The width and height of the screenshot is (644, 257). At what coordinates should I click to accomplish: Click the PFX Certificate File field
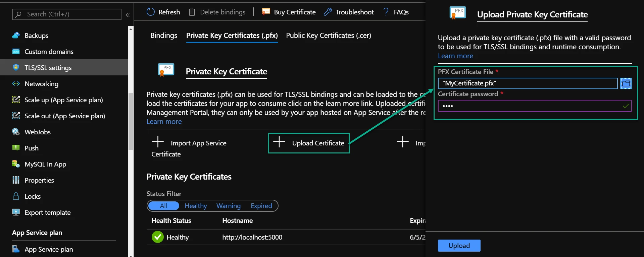528,83
